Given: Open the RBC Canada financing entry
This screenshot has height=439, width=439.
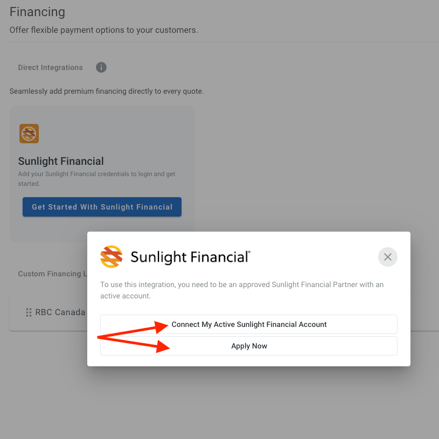Looking at the screenshot, I should pyautogui.click(x=60, y=312).
